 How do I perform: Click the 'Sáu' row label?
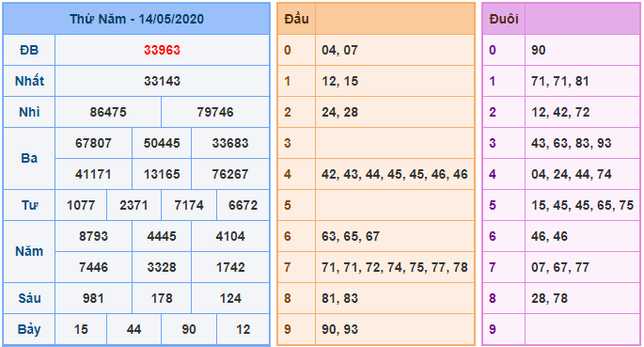point(29,298)
